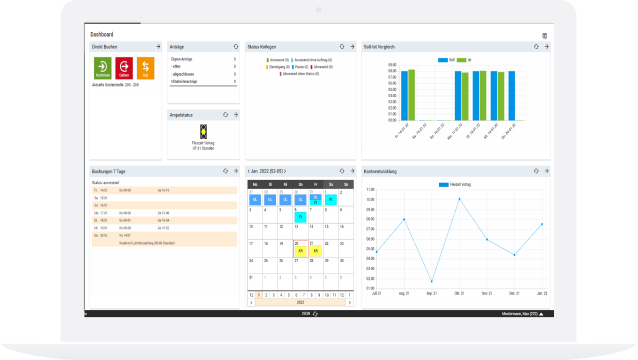This screenshot has height=360, width=638.
Task: Click the green Kommen booking button
Action: coord(103,68)
